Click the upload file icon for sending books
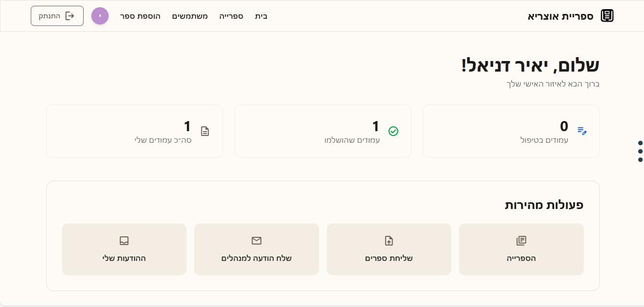This screenshot has width=644, height=307. click(x=389, y=241)
